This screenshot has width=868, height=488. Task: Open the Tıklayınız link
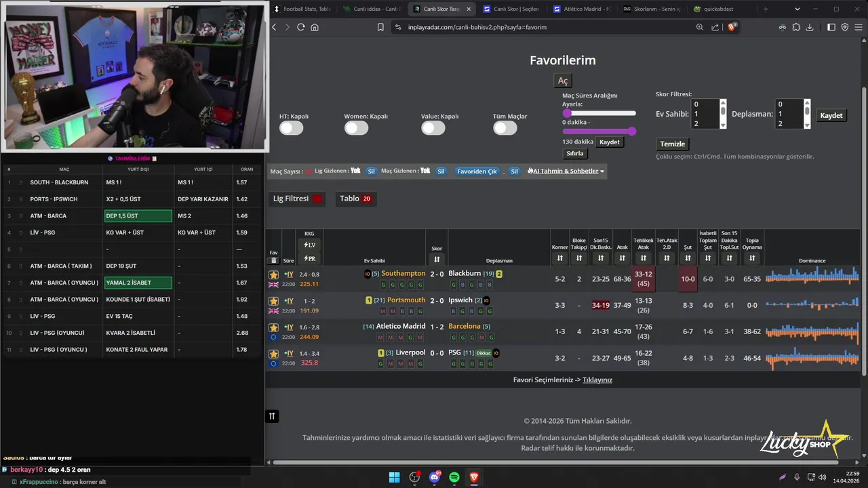tap(597, 380)
